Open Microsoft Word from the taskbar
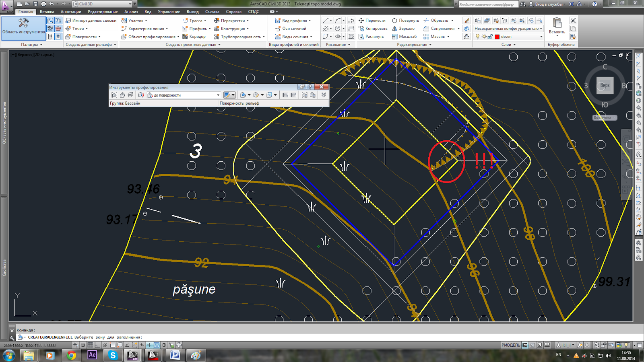The height and width of the screenshot is (362, 644). [x=175, y=355]
